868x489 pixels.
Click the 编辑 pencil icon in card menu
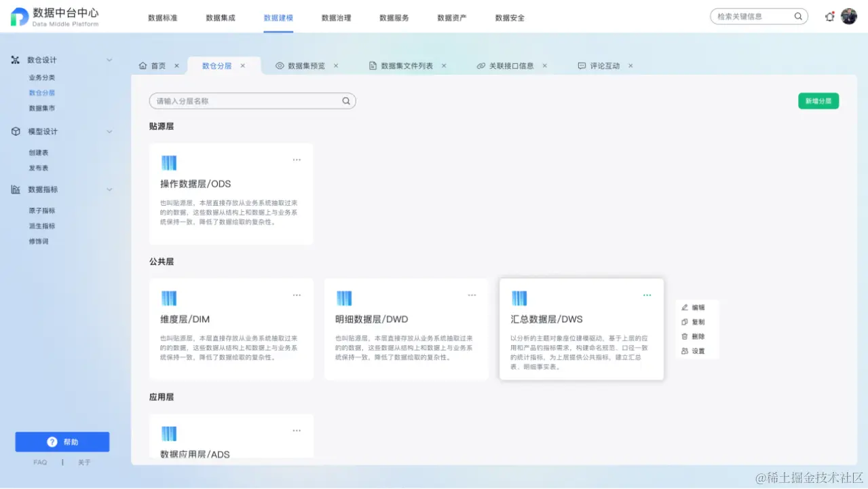(x=686, y=307)
